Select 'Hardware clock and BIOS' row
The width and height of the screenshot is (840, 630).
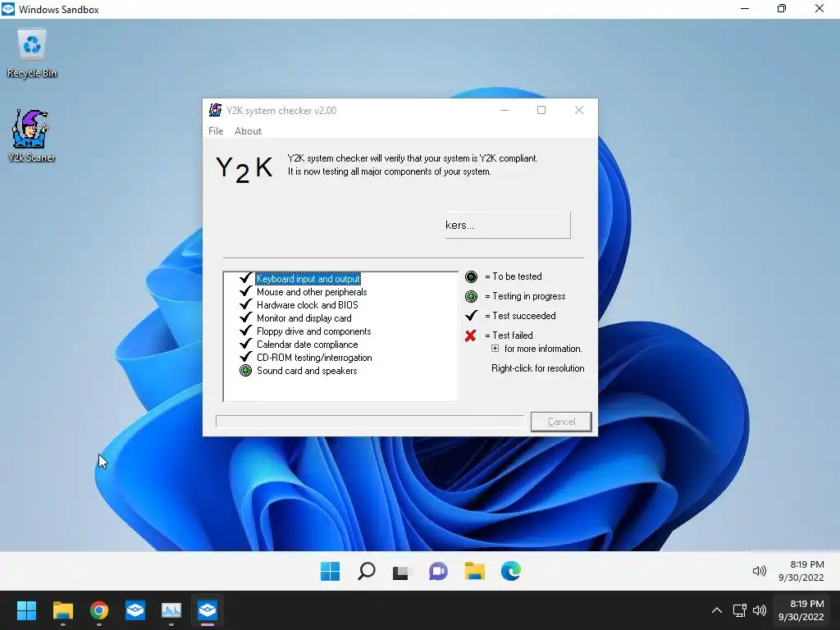point(308,305)
